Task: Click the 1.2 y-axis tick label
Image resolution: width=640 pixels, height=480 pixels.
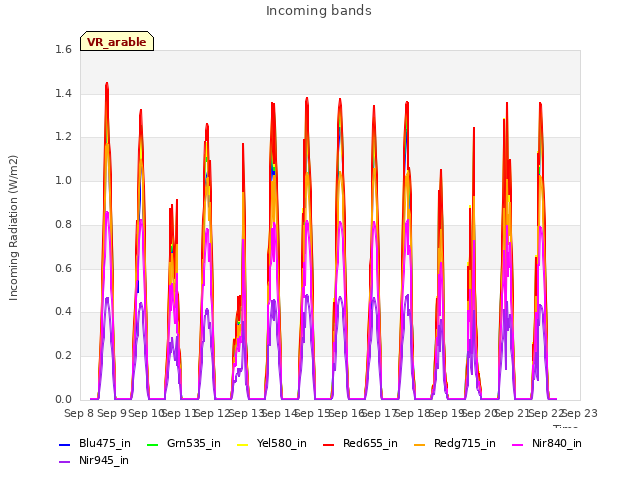Action: [63, 137]
